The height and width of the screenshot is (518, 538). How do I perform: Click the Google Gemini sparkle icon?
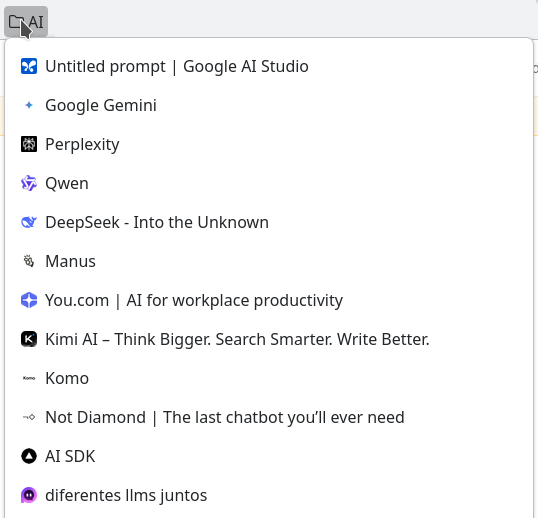(x=29, y=105)
